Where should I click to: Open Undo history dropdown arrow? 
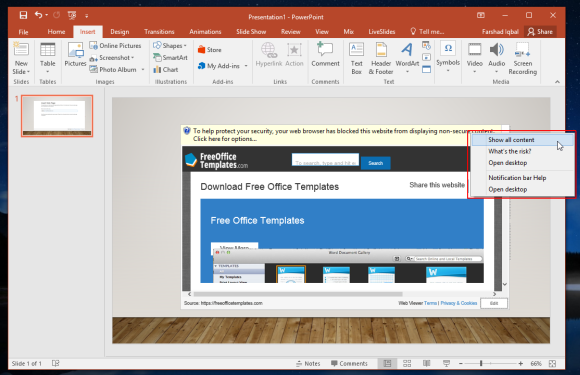click(47, 15)
